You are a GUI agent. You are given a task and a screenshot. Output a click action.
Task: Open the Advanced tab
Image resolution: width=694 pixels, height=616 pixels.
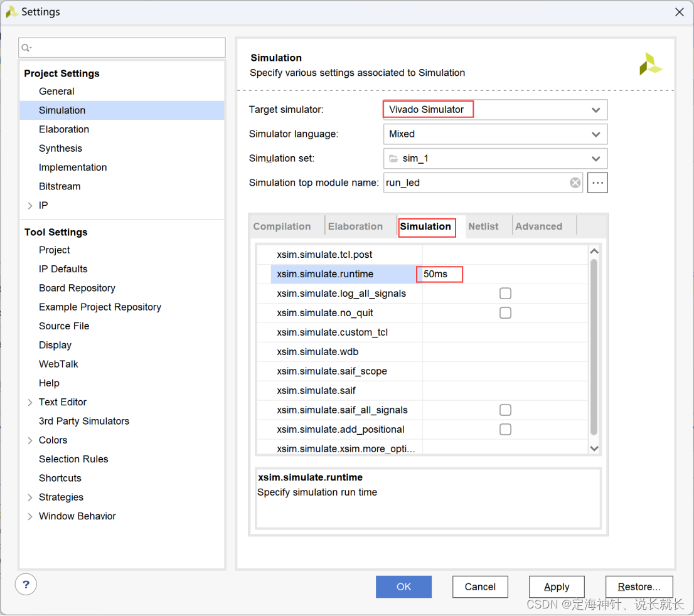click(x=538, y=226)
